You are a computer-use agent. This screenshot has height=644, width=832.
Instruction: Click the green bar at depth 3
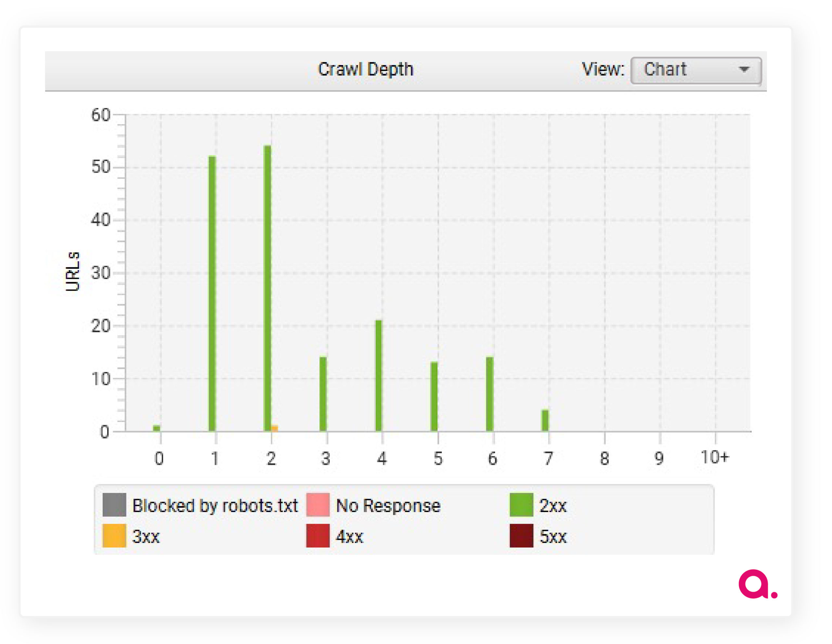(x=323, y=394)
